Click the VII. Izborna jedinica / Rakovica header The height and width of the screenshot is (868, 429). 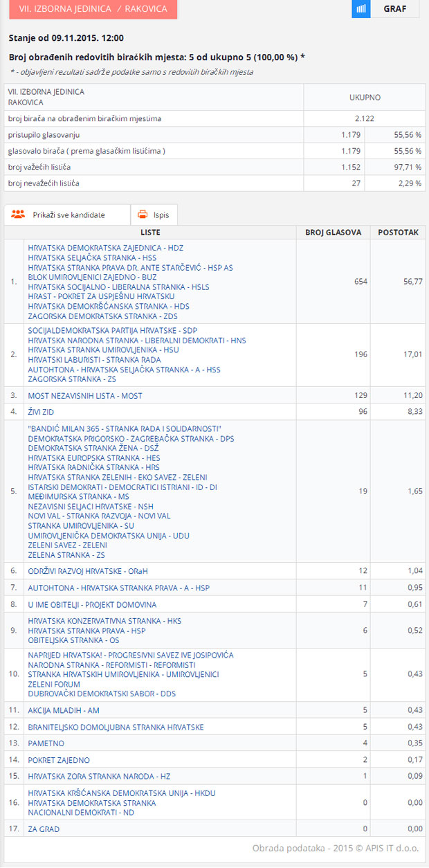[89, 9]
